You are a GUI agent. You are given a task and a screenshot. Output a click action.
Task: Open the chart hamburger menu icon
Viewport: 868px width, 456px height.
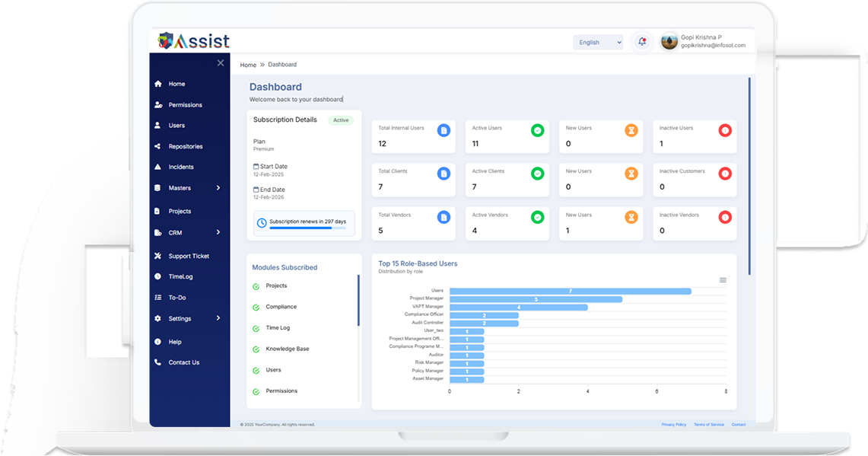click(x=723, y=280)
